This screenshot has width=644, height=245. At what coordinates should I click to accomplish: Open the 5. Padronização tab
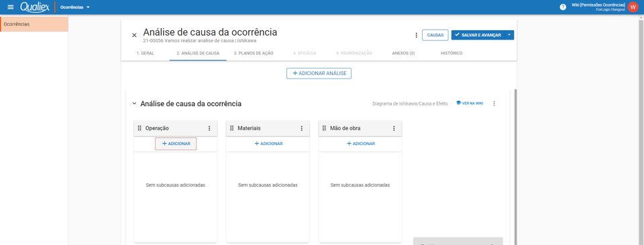tap(354, 54)
